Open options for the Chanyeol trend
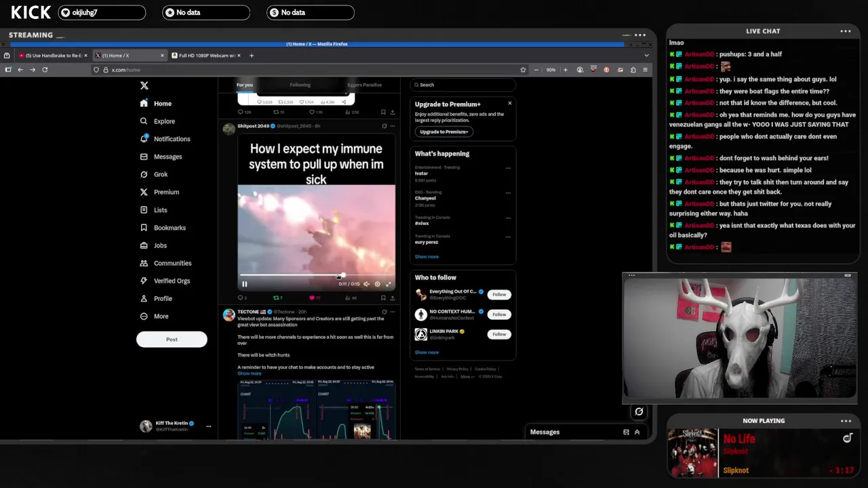The image size is (868, 488). (508, 193)
